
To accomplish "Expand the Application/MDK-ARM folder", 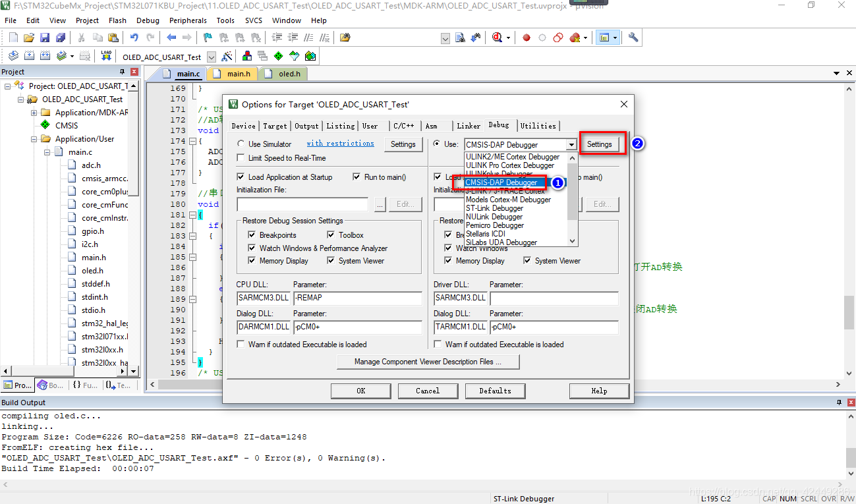I will coord(34,113).
